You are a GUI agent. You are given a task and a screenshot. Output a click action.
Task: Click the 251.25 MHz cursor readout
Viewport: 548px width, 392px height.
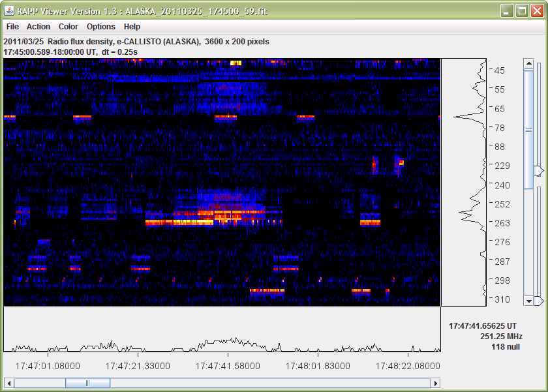(501, 337)
